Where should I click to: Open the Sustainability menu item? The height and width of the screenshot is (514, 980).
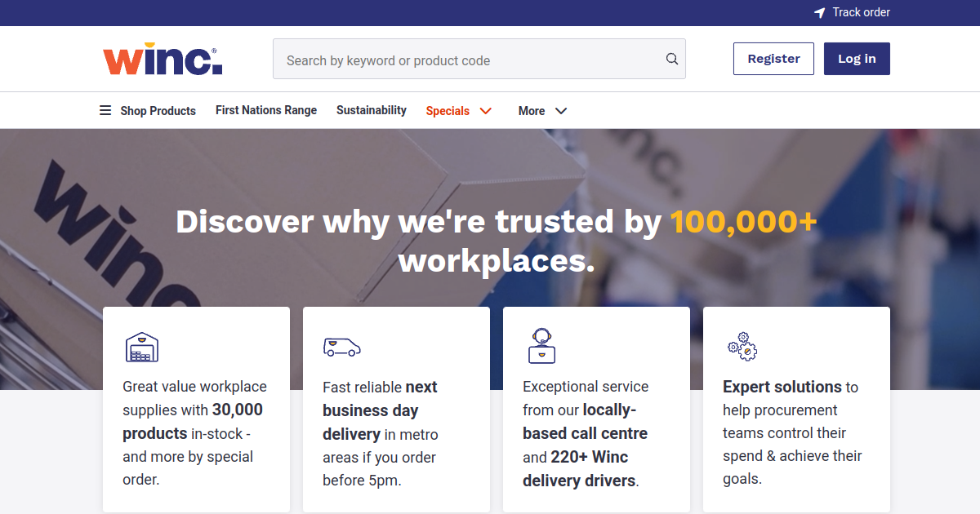[372, 110]
